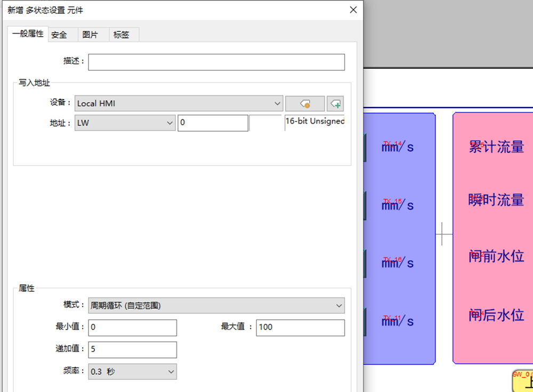Expand the 设备 Local HMI dropdown
The image size is (533, 392).
pyautogui.click(x=179, y=103)
